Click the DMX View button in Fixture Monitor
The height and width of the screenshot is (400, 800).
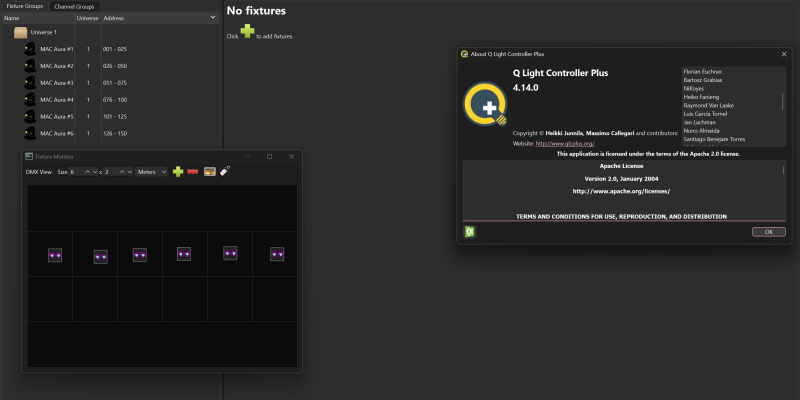click(x=39, y=172)
